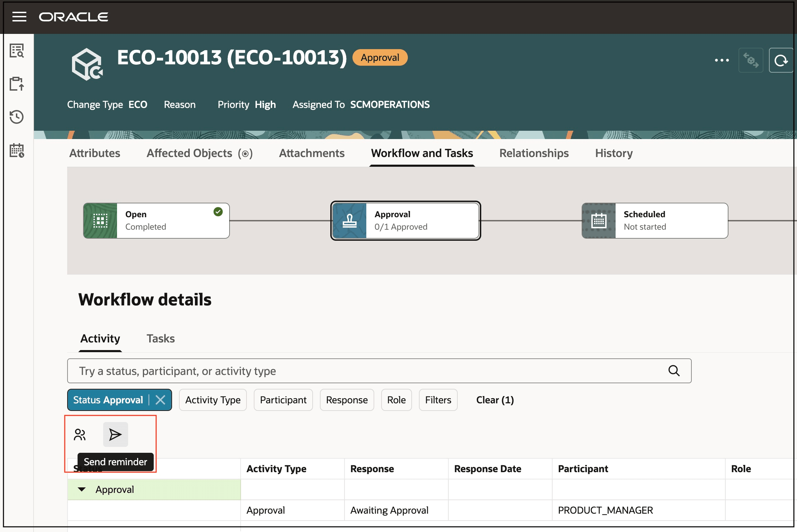Viewport: 797px width, 532px height.
Task: Click the change order cube icon
Action: [87, 64]
